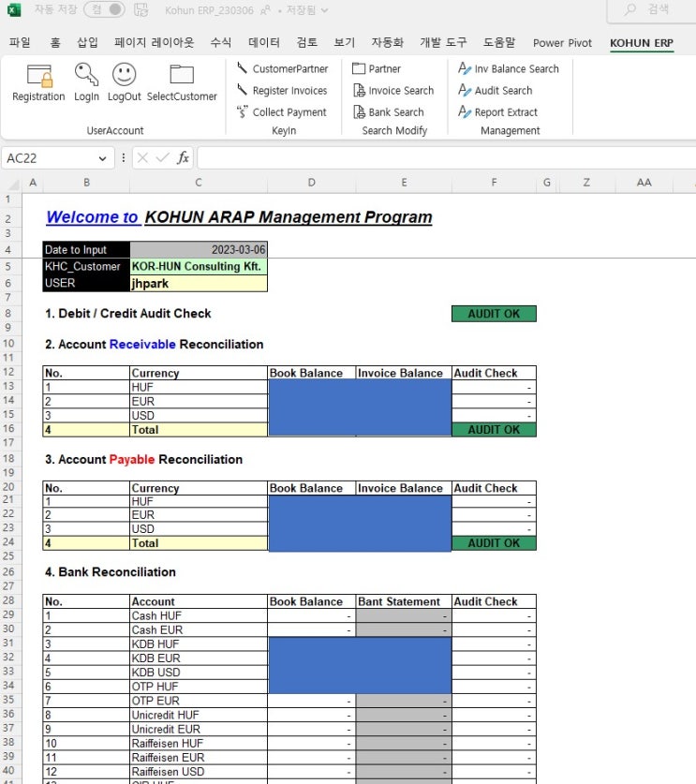
Task: Click the LogOut smiley icon
Action: pos(124,76)
